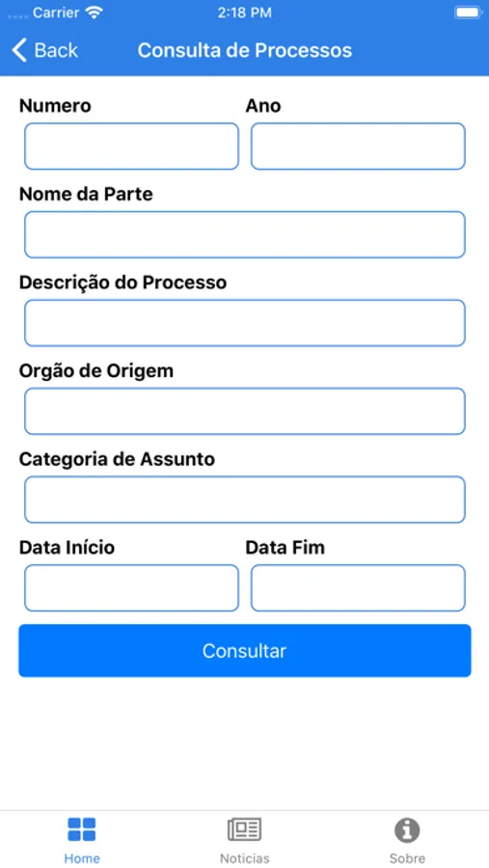The width and height of the screenshot is (489, 868).
Task: Open the Data Início date field
Action: click(x=132, y=588)
